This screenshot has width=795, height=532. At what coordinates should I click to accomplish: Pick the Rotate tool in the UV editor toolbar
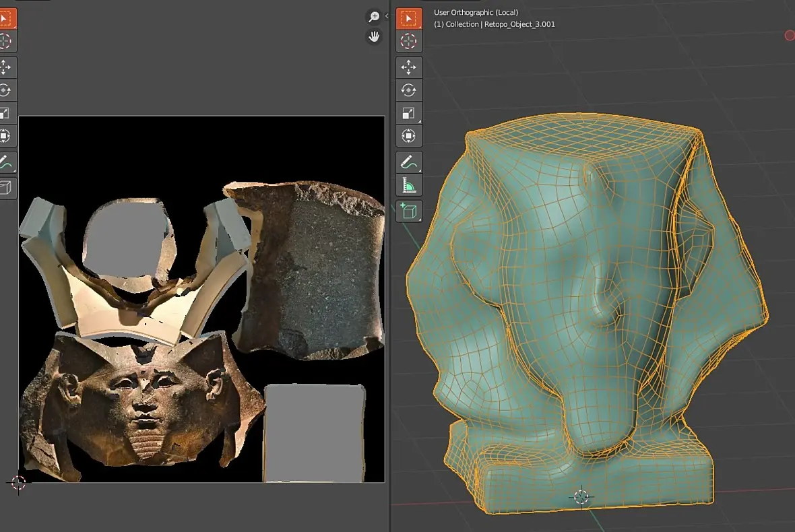pyautogui.click(x=6, y=90)
